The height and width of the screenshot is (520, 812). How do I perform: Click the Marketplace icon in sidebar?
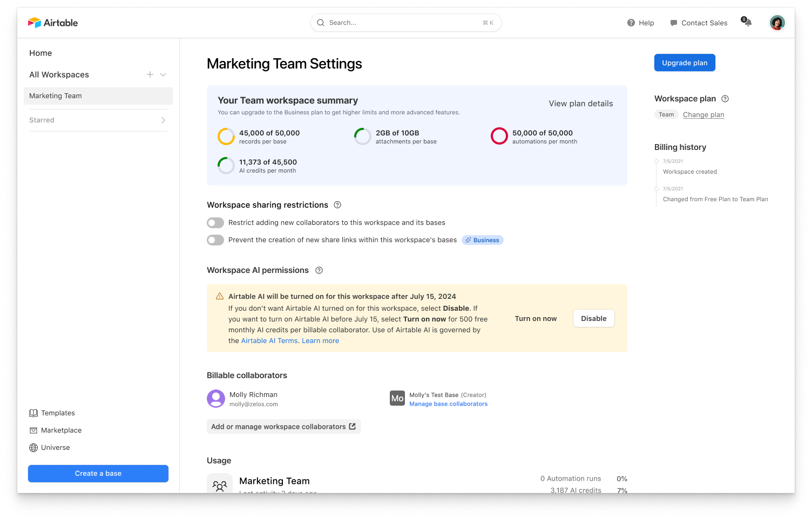point(33,430)
